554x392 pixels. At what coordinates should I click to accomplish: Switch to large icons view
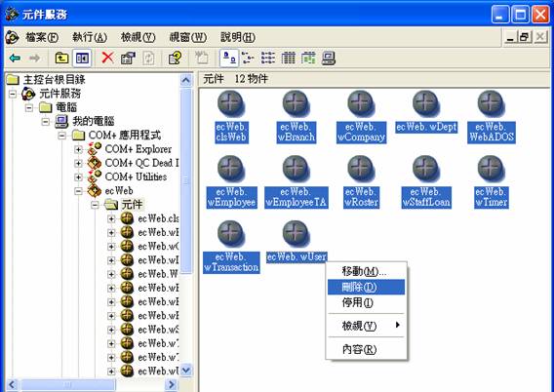point(229,58)
